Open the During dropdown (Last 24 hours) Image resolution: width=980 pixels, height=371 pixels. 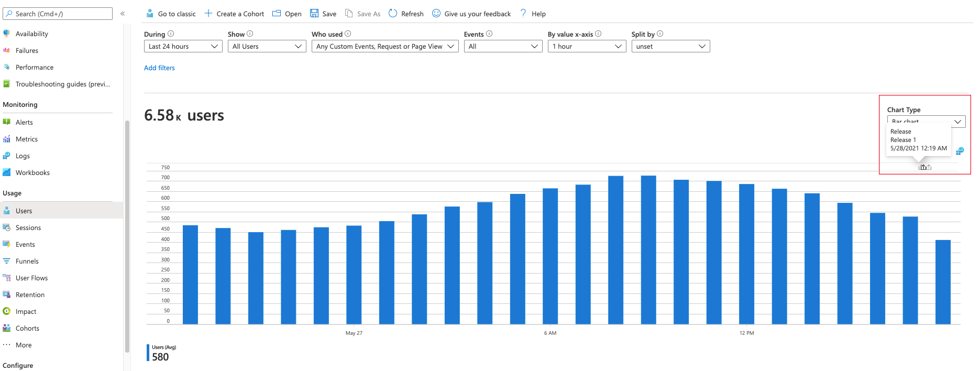183,46
